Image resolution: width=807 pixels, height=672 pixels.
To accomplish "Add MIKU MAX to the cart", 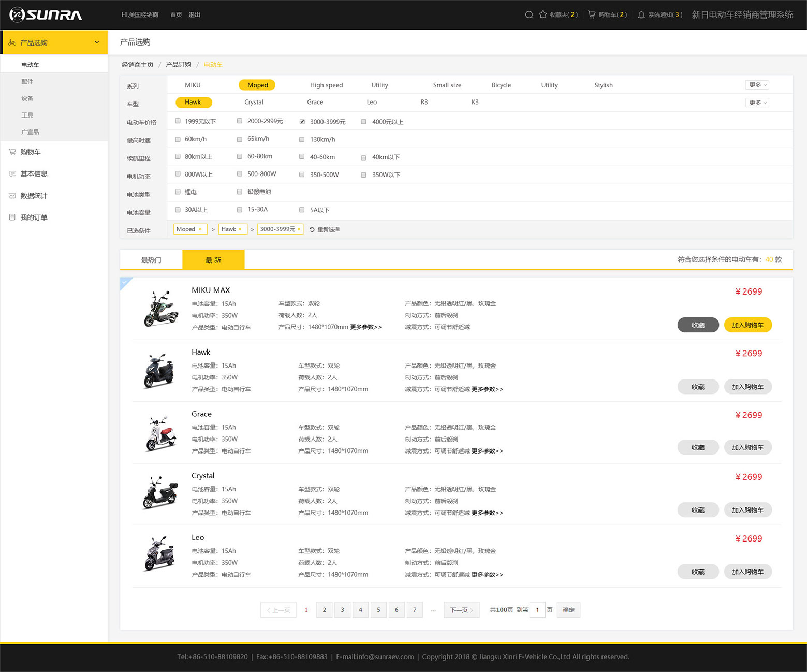I will tap(747, 325).
